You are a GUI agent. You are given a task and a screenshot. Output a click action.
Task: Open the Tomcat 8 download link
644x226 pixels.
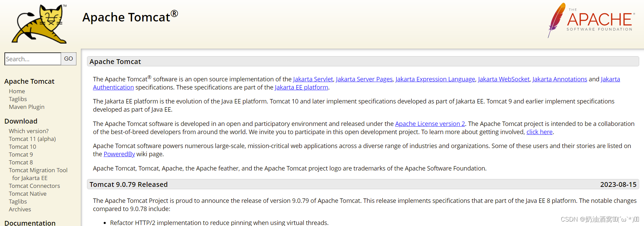pos(21,162)
